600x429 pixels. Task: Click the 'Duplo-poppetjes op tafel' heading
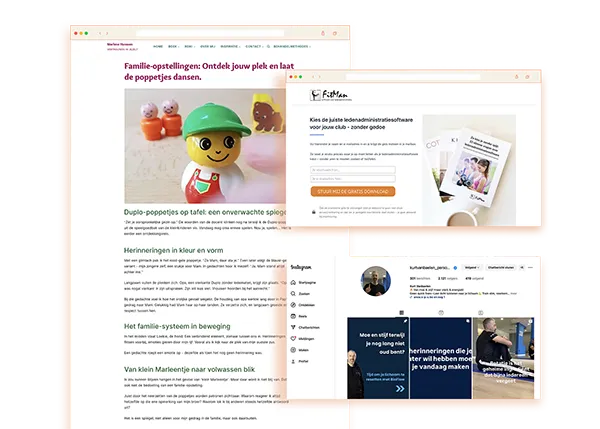205,212
